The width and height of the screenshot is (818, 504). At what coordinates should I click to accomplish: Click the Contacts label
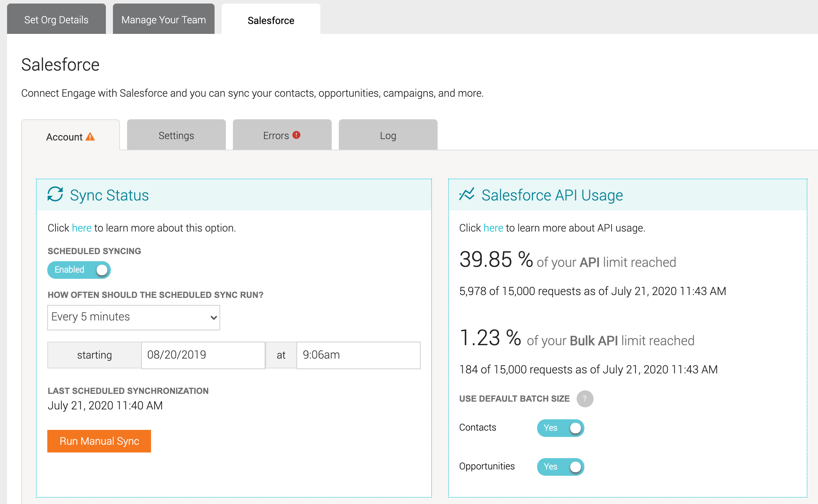(477, 427)
